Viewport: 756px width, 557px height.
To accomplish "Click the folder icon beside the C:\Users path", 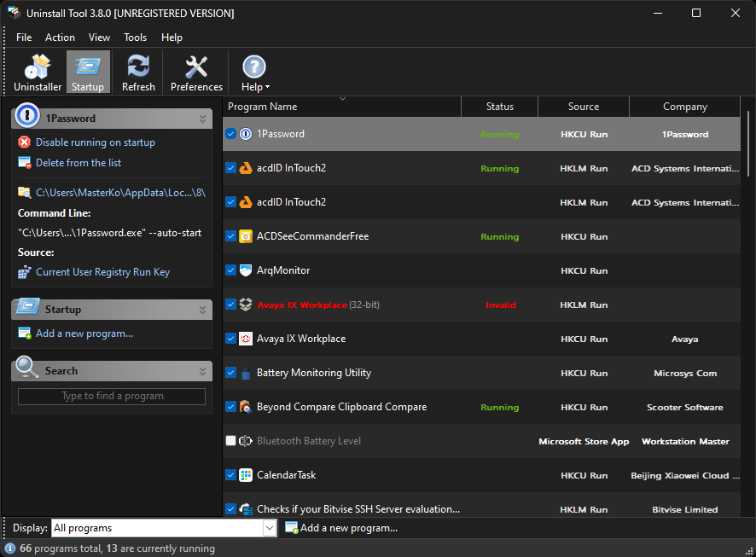I will click(24, 193).
